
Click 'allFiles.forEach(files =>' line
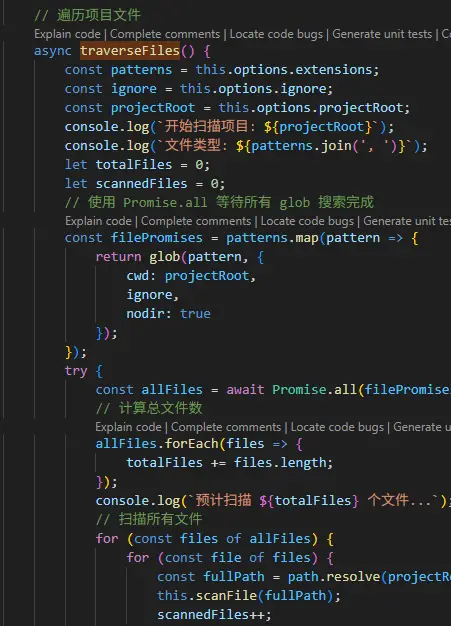199,444
